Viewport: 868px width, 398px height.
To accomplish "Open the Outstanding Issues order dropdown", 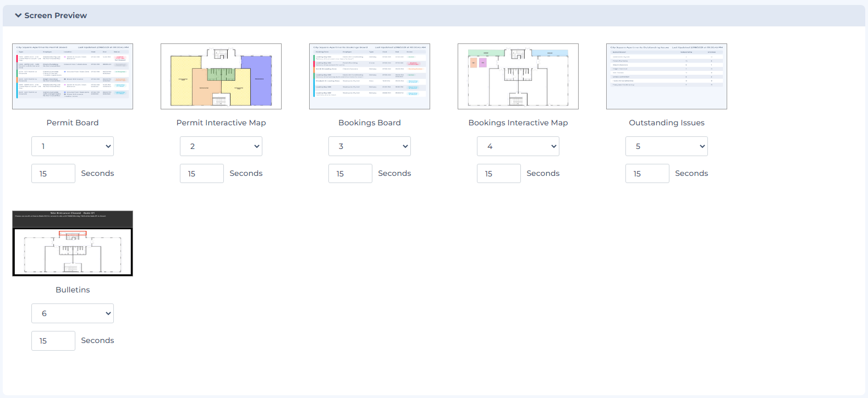I will [x=667, y=146].
